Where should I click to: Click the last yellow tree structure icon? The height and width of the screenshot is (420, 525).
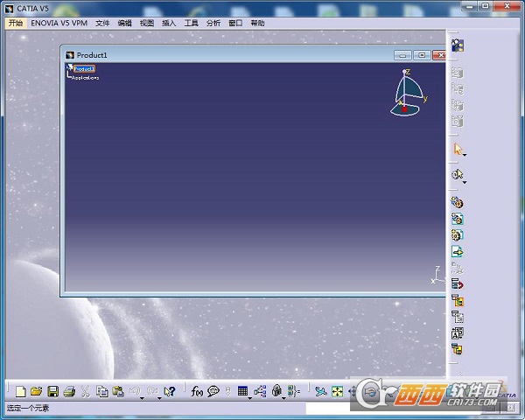click(458, 349)
